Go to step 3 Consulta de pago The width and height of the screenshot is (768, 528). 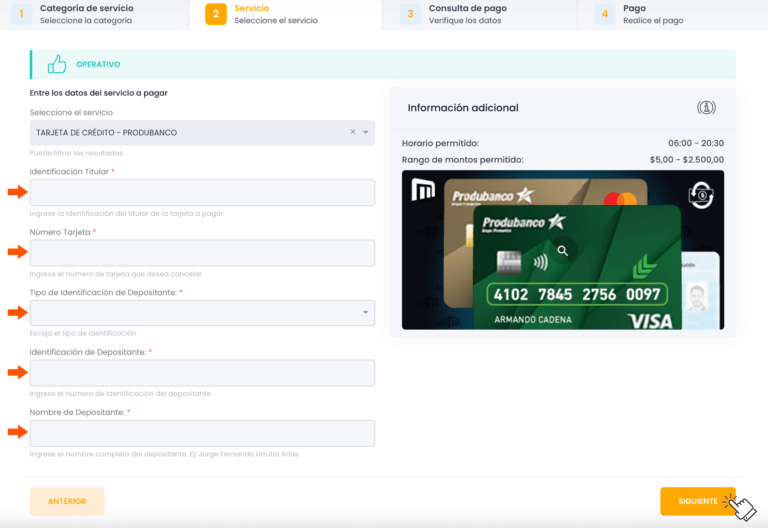480,14
